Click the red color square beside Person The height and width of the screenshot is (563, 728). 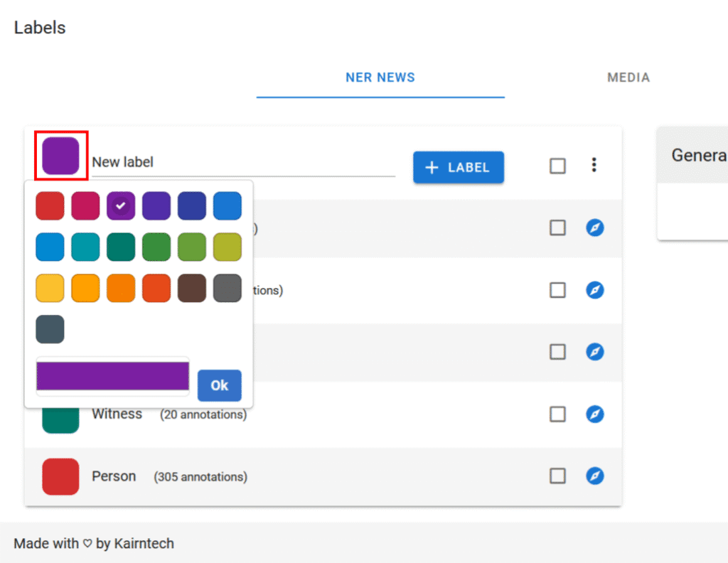pyautogui.click(x=60, y=476)
